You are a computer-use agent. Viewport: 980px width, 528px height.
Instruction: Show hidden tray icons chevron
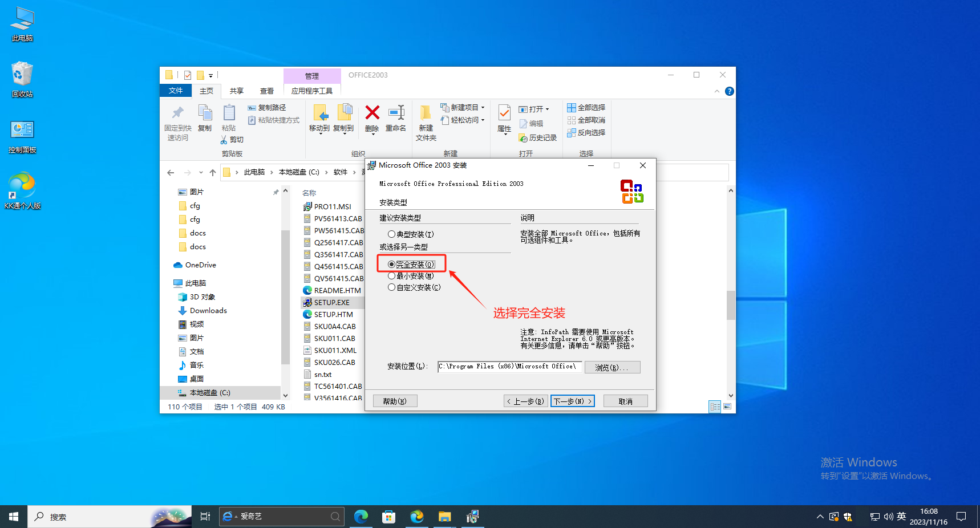click(820, 517)
